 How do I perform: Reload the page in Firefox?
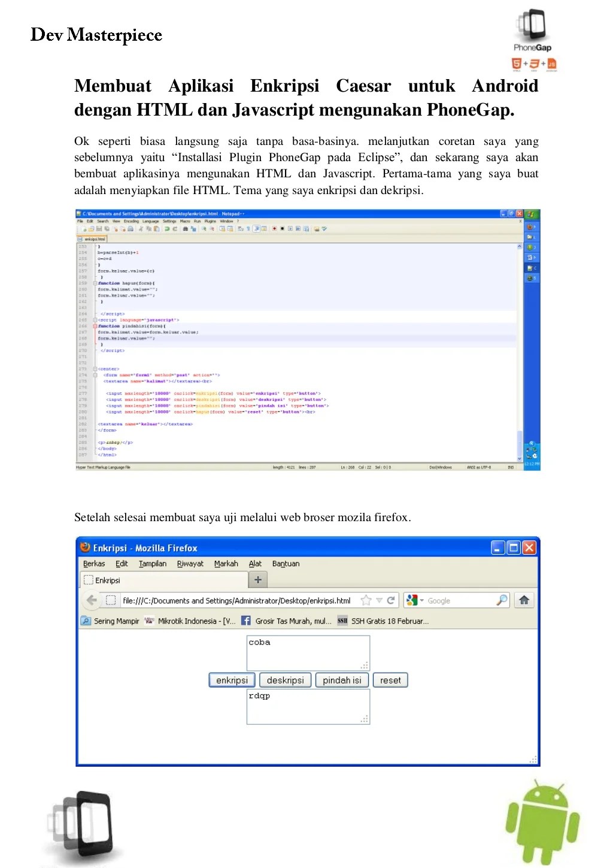click(391, 600)
